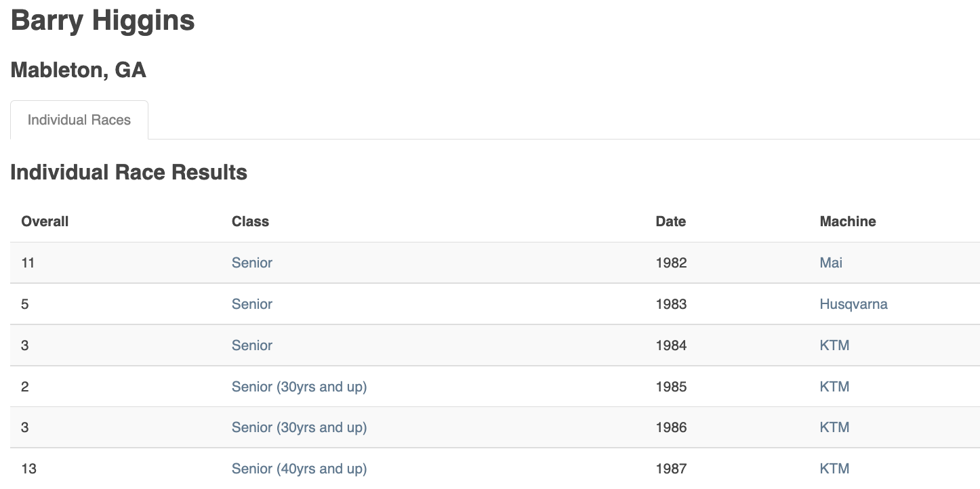980x489 pixels.
Task: Click the Machine column header
Action: click(847, 221)
